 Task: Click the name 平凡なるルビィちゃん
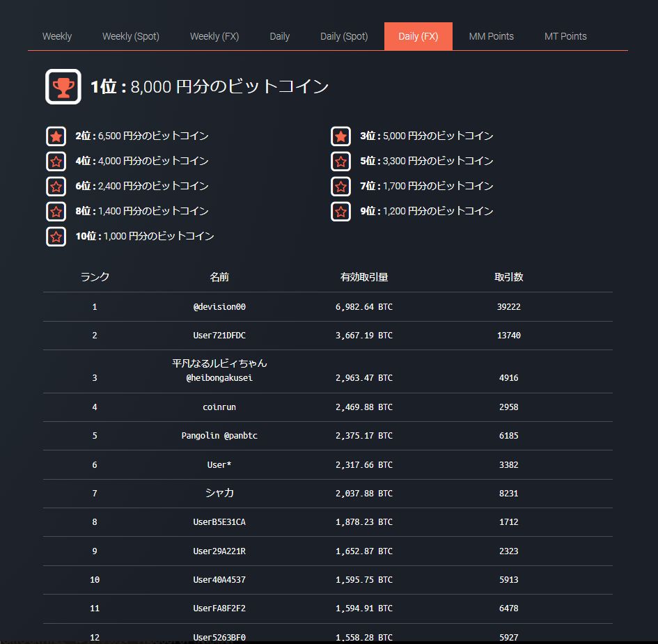tap(219, 363)
